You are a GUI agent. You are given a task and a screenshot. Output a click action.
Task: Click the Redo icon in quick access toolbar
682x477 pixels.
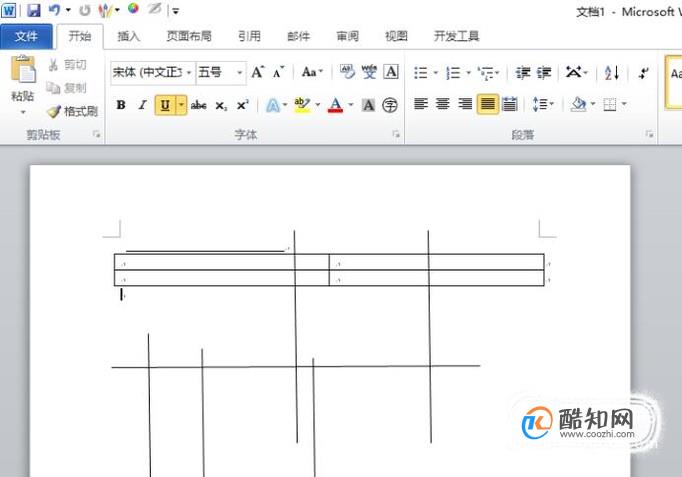[85, 10]
